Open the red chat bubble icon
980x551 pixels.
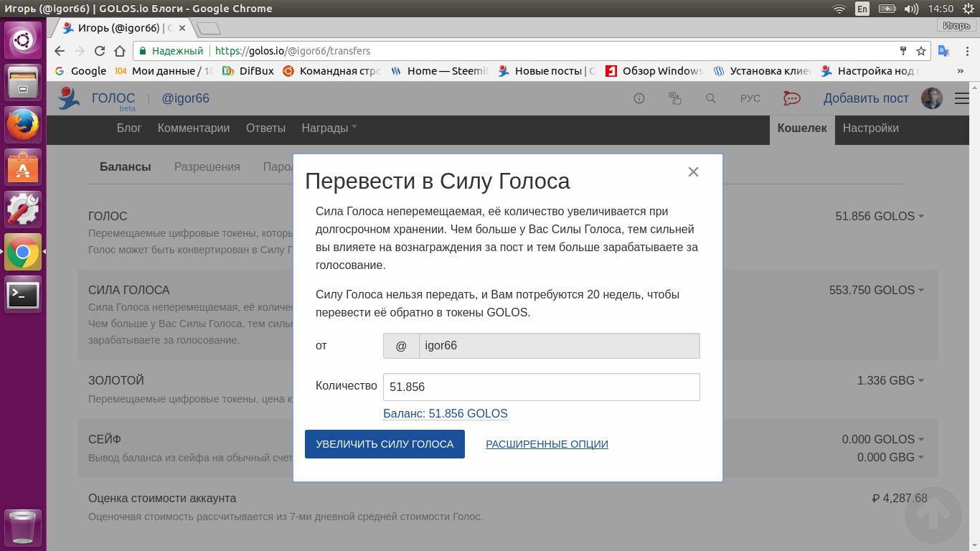point(792,98)
